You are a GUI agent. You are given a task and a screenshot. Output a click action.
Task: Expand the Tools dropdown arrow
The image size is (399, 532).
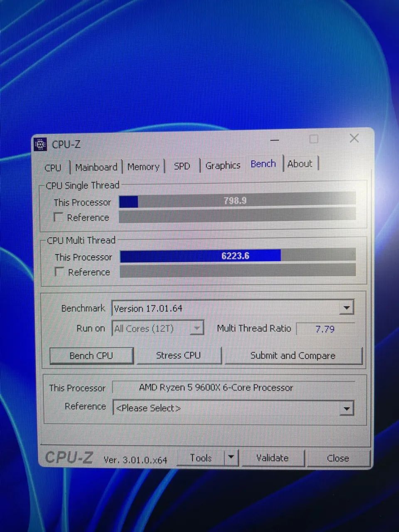tap(232, 458)
